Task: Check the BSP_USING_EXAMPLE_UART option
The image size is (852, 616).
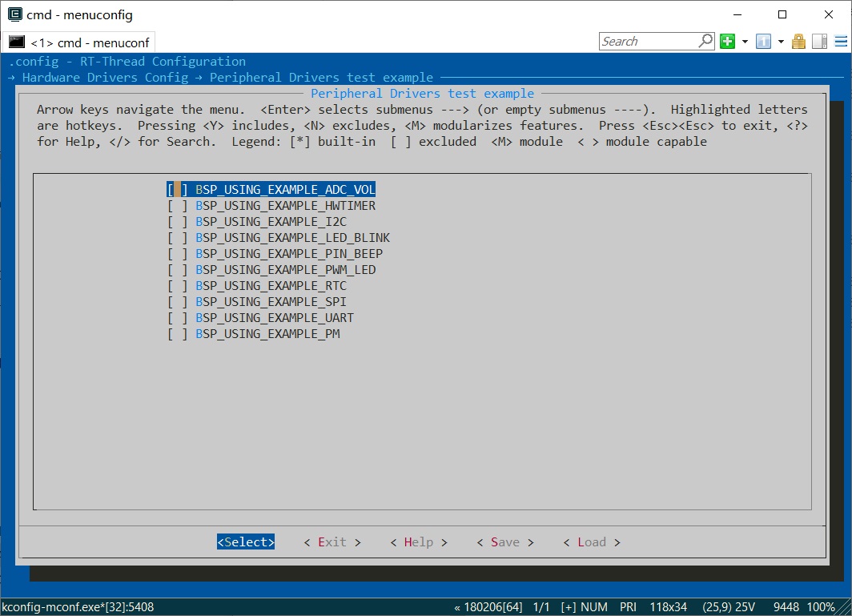Action: pos(177,318)
